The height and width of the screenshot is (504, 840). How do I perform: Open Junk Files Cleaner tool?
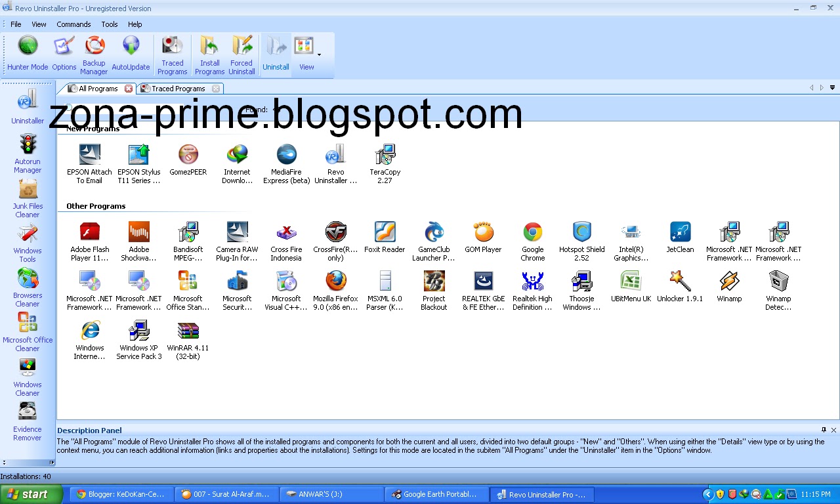(28, 198)
